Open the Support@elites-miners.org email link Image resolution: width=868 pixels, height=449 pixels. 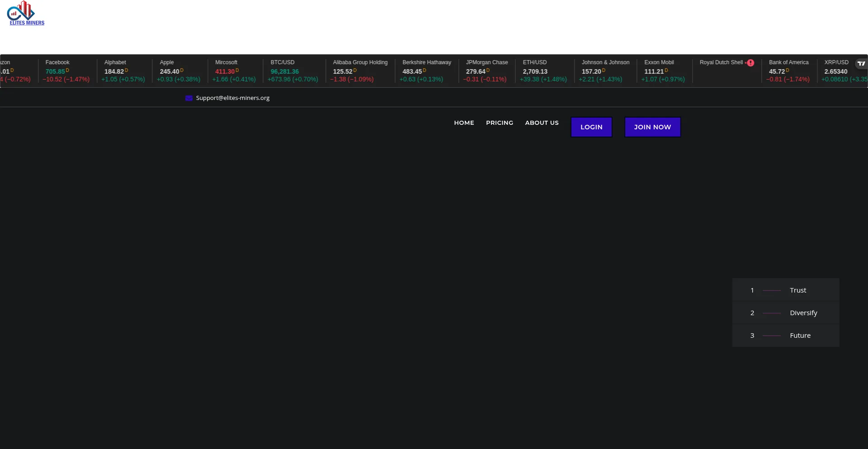click(x=232, y=98)
